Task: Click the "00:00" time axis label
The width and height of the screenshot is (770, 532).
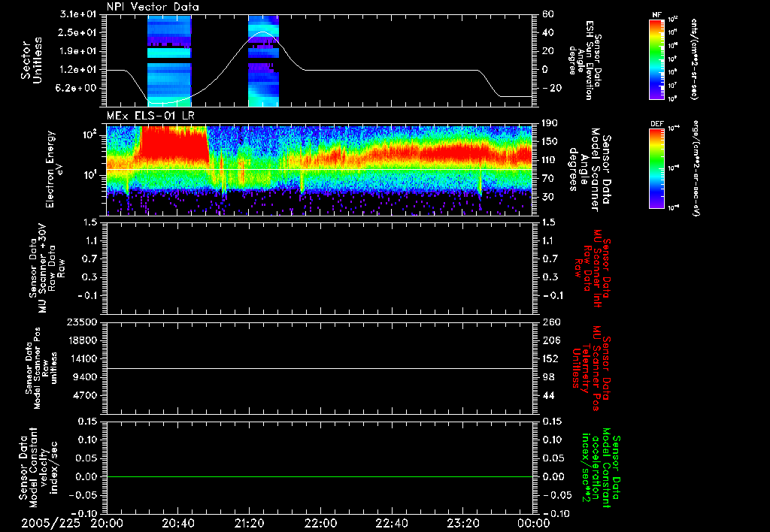Action: click(534, 524)
